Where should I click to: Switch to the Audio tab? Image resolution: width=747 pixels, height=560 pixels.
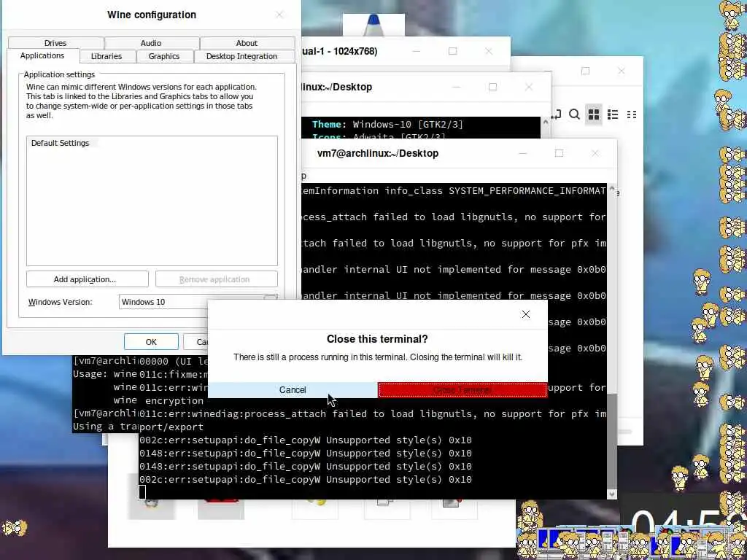pyautogui.click(x=151, y=43)
